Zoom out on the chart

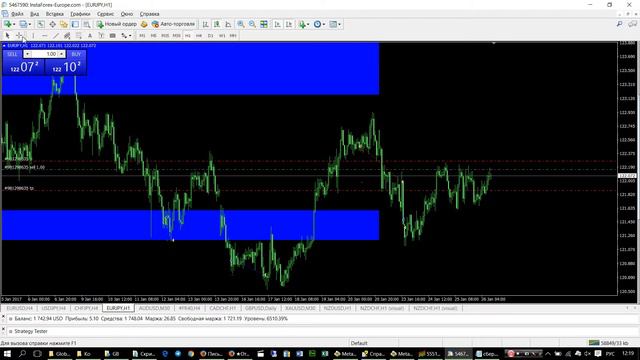click(x=252, y=24)
